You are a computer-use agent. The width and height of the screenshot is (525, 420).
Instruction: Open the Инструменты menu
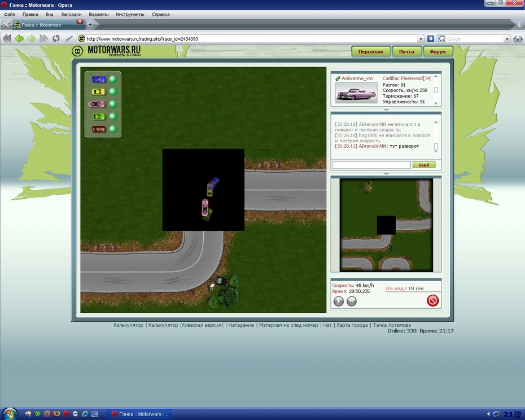tap(130, 15)
